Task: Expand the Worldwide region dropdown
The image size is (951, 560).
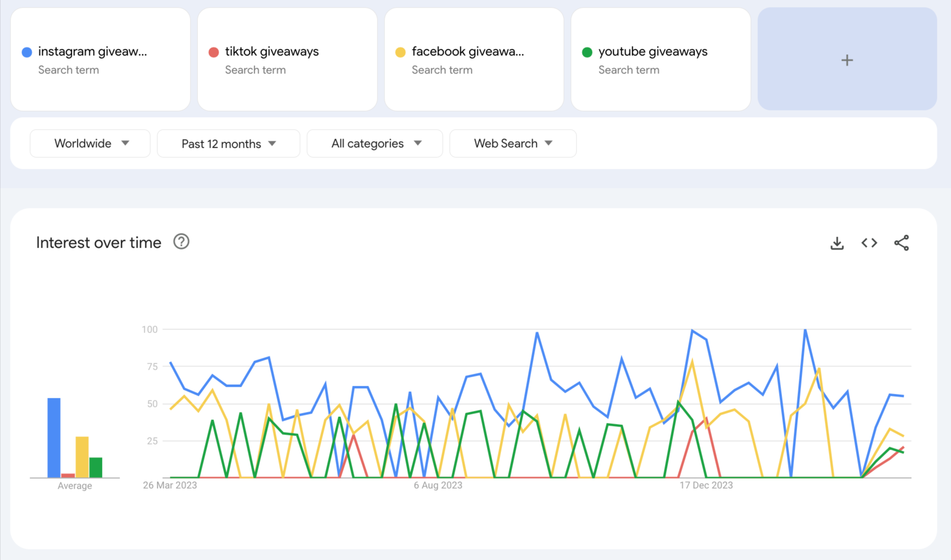Action: pyautogui.click(x=90, y=144)
